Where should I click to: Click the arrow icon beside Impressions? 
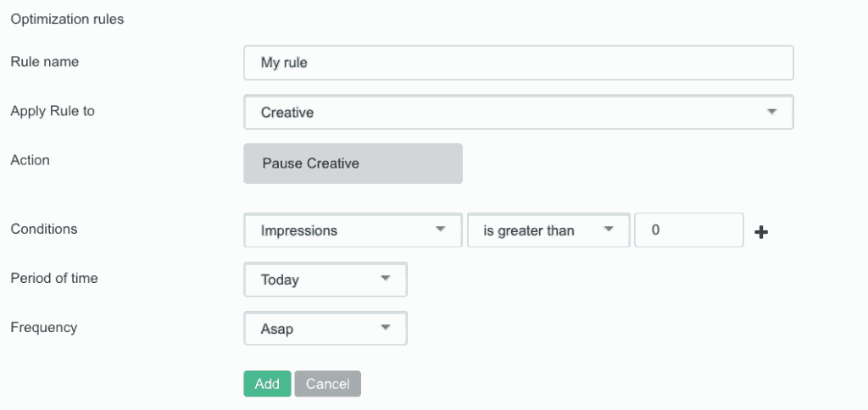440,230
